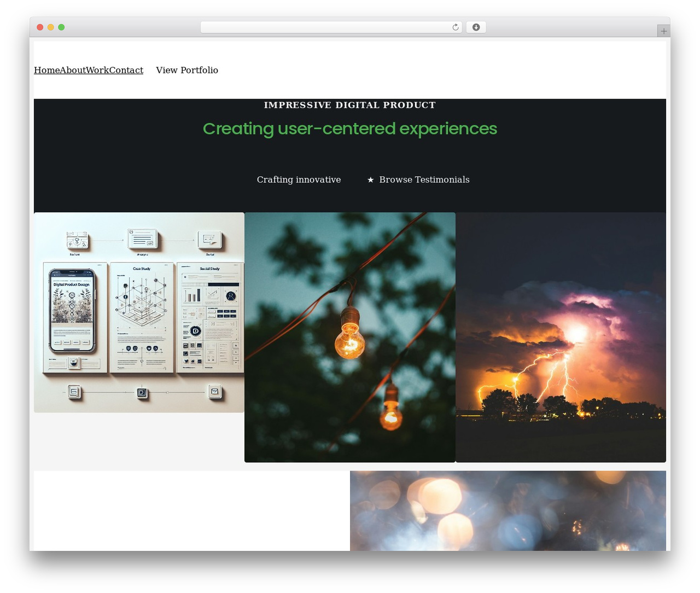Click the browser address bar
The image size is (700, 593).
click(x=331, y=27)
